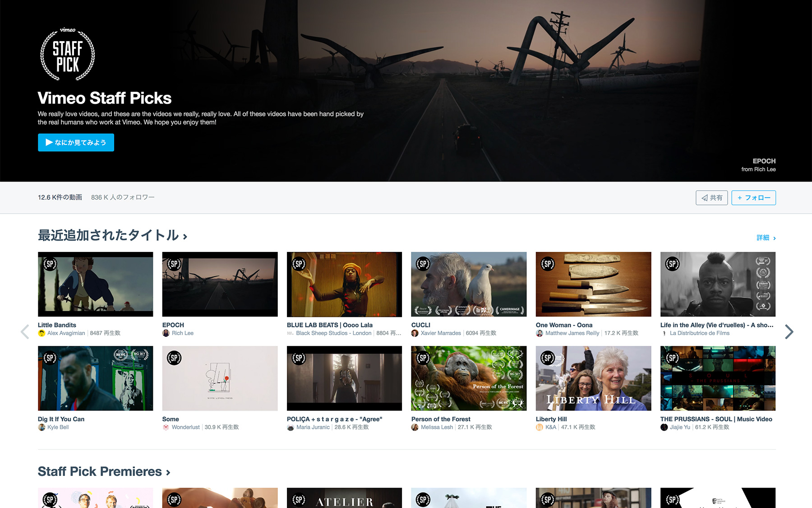Click the Liberty Hill video title
Image resolution: width=812 pixels, height=508 pixels.
pyautogui.click(x=551, y=419)
